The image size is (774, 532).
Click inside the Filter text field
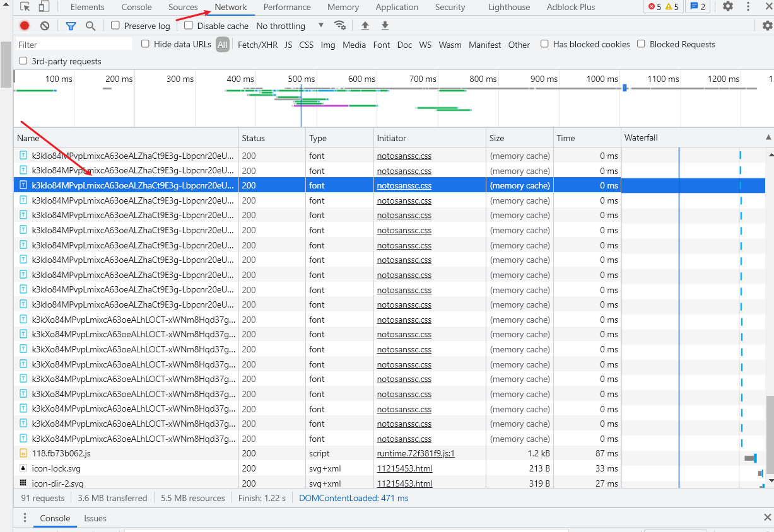pyautogui.click(x=74, y=45)
